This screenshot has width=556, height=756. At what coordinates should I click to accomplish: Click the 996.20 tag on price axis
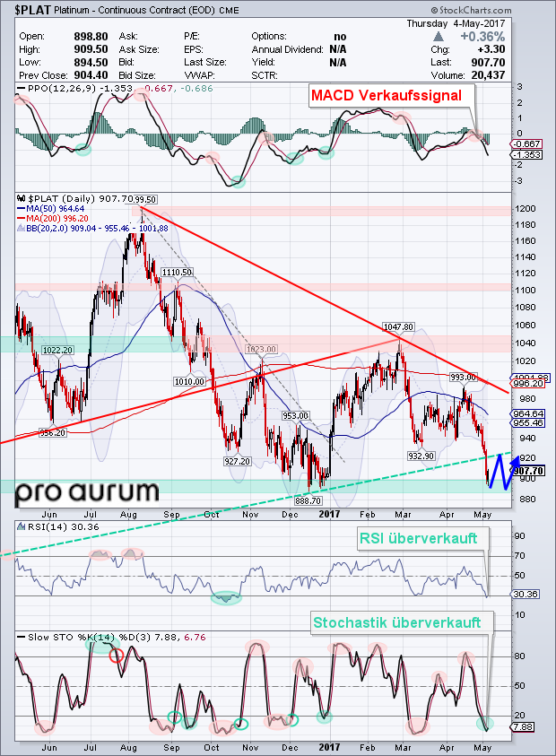(528, 384)
